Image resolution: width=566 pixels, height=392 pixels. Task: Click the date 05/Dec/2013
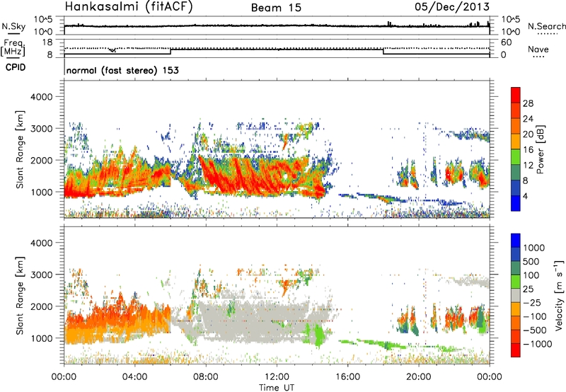tap(451, 7)
